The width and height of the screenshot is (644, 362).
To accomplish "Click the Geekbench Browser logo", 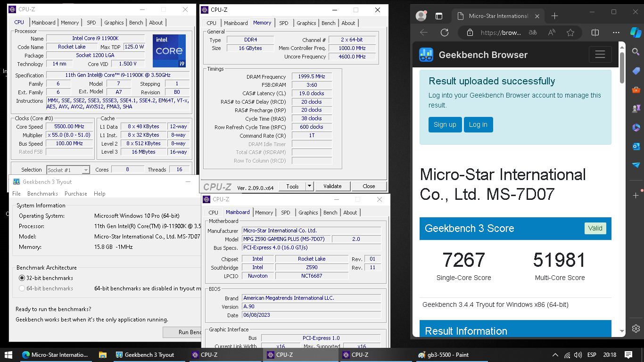I will coord(426,55).
